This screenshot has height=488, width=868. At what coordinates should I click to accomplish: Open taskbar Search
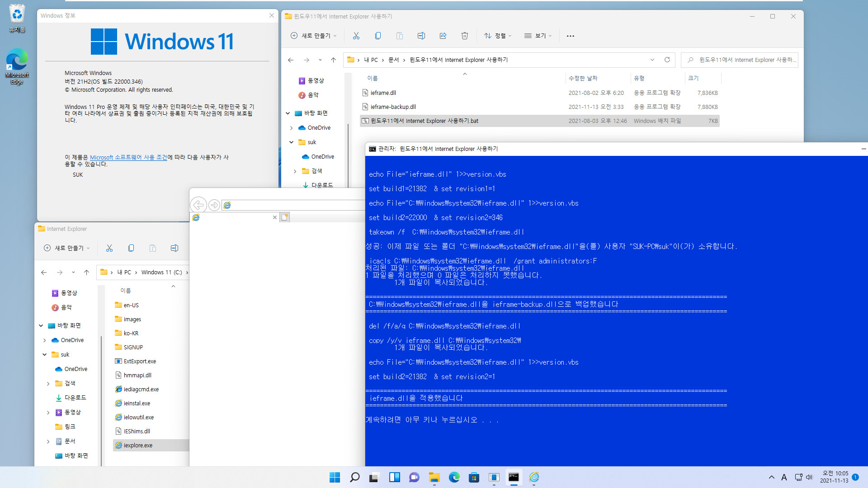click(x=355, y=477)
